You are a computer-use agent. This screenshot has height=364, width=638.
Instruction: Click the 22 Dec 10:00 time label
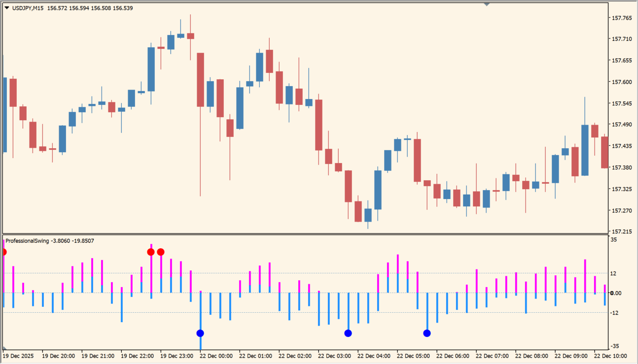click(610, 356)
